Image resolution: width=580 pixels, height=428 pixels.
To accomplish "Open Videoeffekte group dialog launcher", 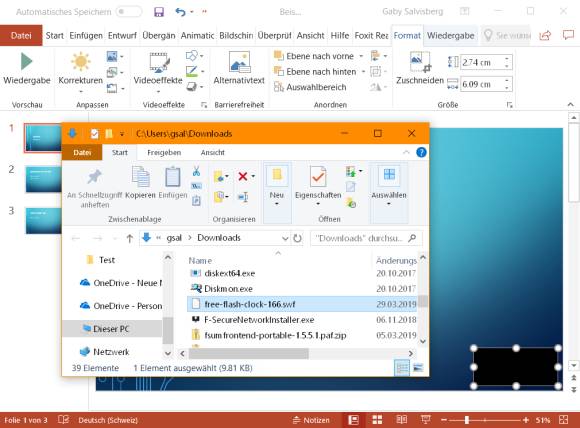I will (204, 105).
